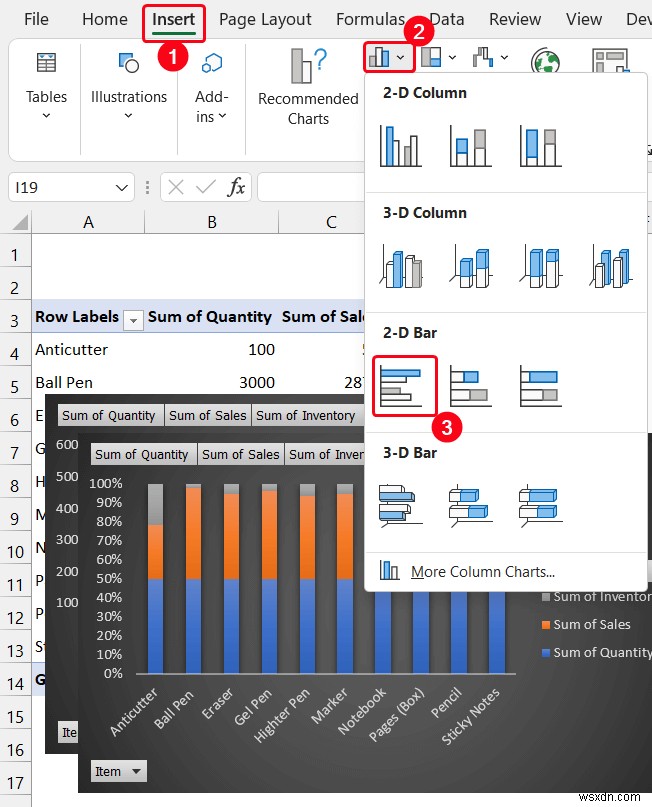Image resolution: width=652 pixels, height=807 pixels.
Task: Expand the Tables group dropdown
Action: pyautogui.click(x=46, y=115)
